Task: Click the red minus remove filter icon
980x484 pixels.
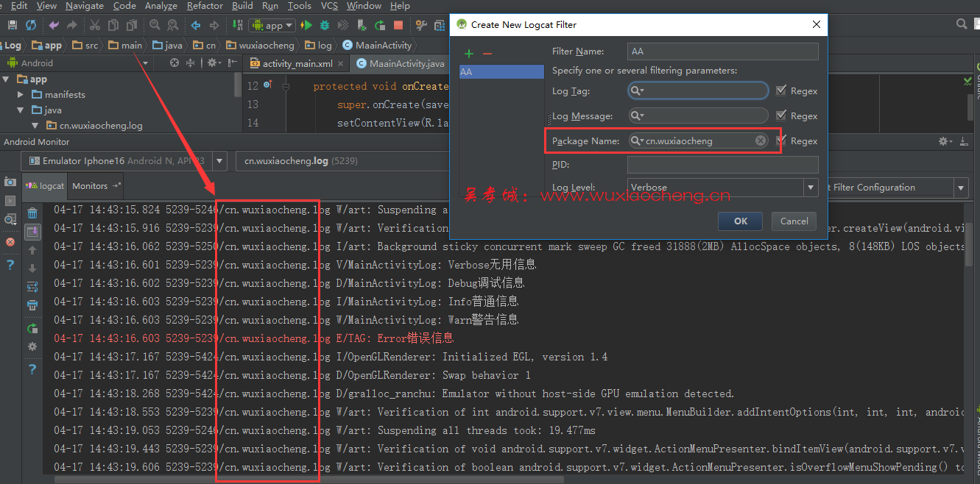Action: (x=487, y=54)
